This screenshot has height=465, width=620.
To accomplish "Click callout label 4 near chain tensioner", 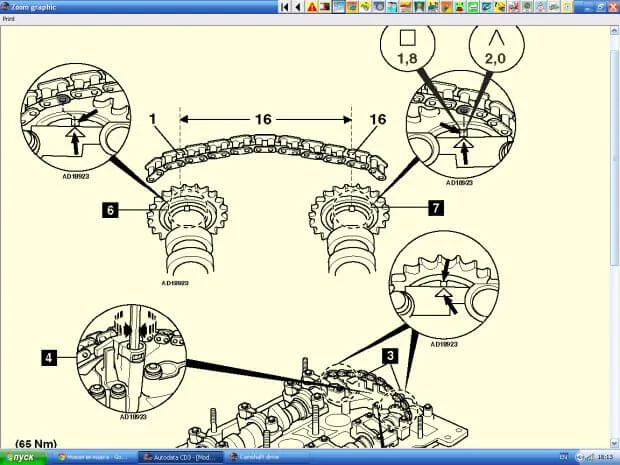I will pyautogui.click(x=47, y=355).
